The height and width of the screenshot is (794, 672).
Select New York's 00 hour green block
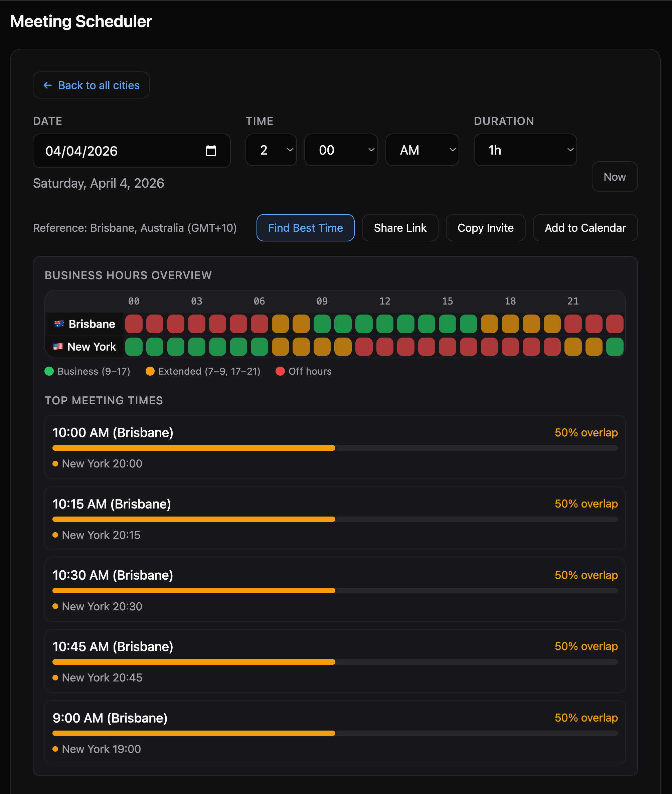134,347
